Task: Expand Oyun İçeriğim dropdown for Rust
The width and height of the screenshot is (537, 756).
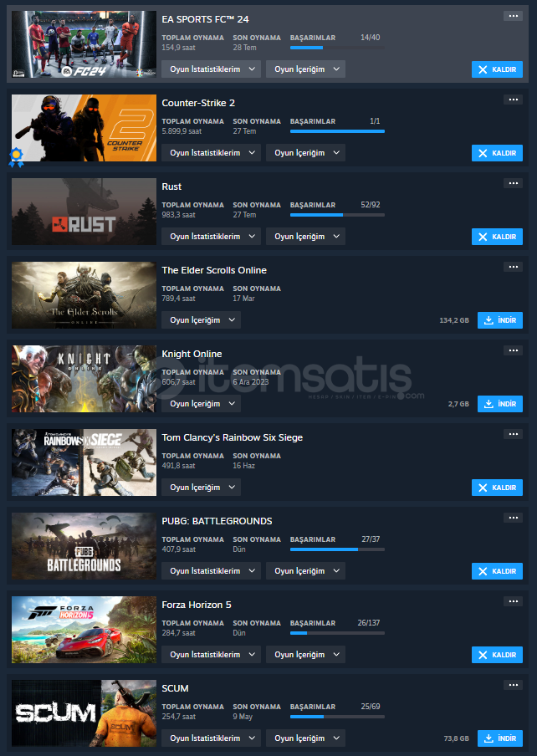Action: (x=305, y=237)
